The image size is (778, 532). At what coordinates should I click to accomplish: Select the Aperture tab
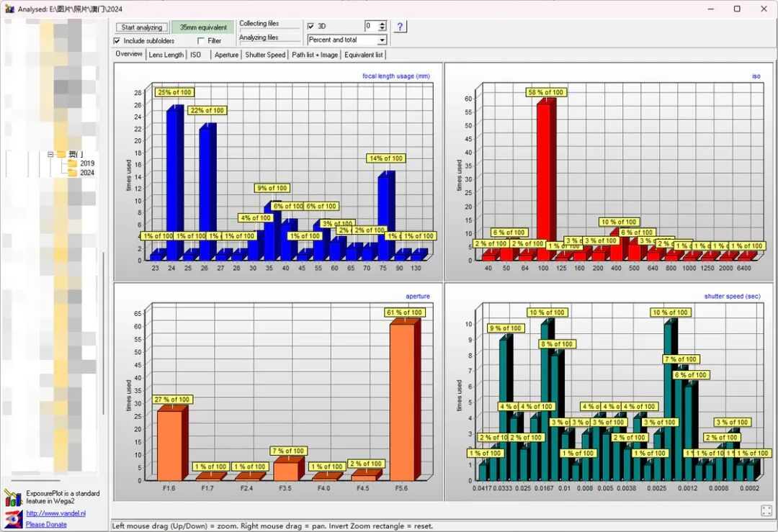(226, 55)
